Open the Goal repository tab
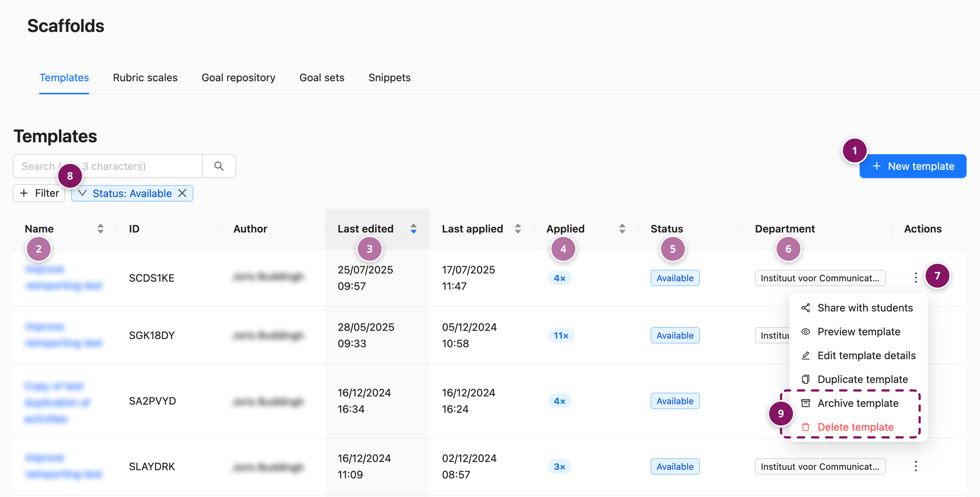 point(238,77)
